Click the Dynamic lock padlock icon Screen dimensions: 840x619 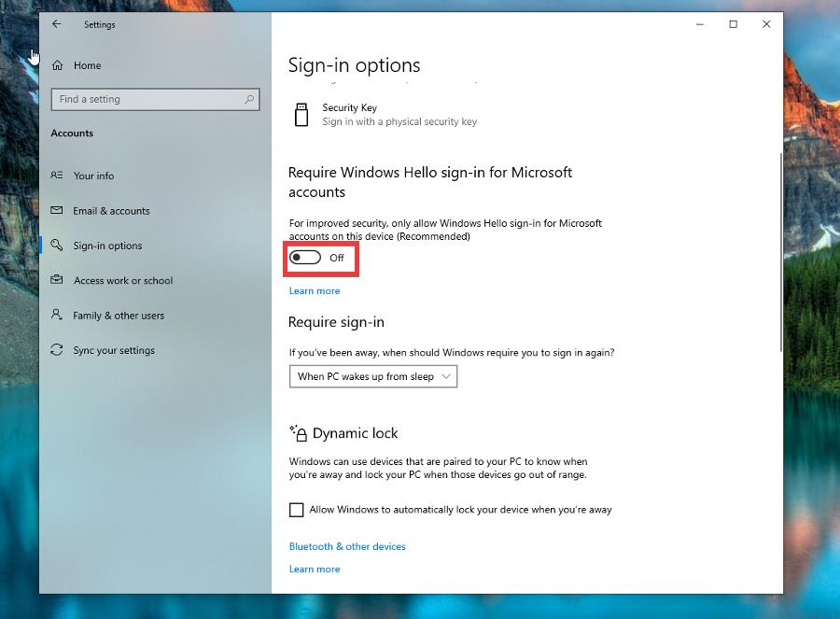pos(299,433)
